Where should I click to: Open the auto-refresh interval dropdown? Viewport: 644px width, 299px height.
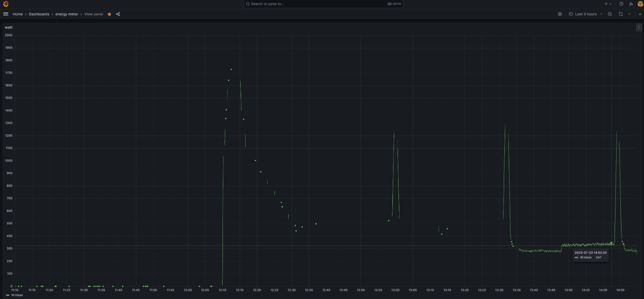click(x=630, y=14)
